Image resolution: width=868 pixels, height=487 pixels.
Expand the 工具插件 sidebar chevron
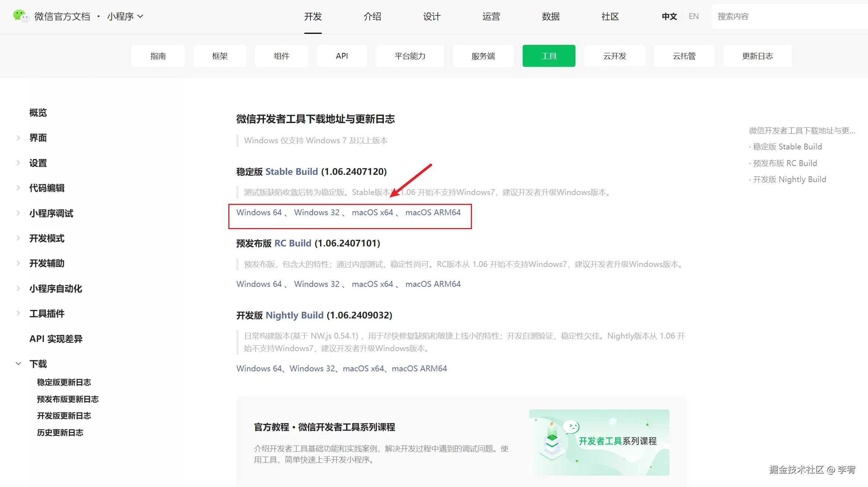click(18, 313)
